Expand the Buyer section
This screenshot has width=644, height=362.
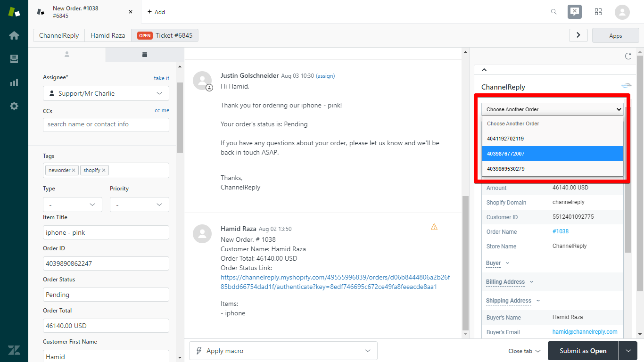point(497,263)
